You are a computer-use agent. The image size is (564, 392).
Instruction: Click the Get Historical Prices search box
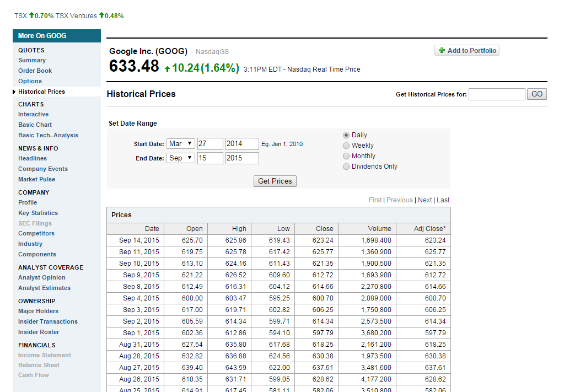(496, 94)
